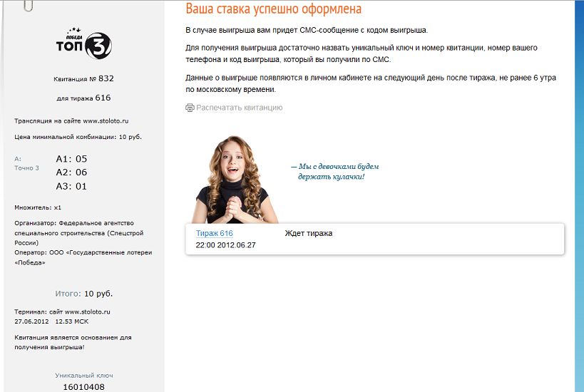Click the www.stoloto.ru broadcast site text
The image size is (584, 392).
point(106,121)
